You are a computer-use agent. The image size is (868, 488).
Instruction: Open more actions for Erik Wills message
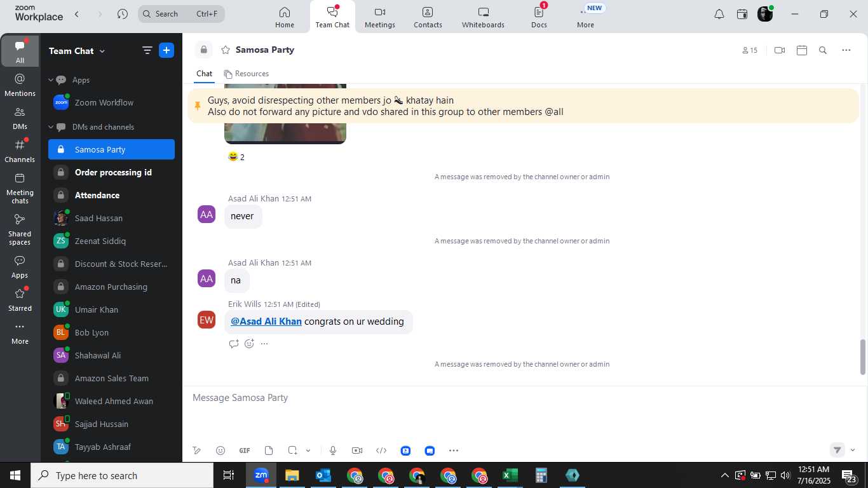(x=264, y=344)
